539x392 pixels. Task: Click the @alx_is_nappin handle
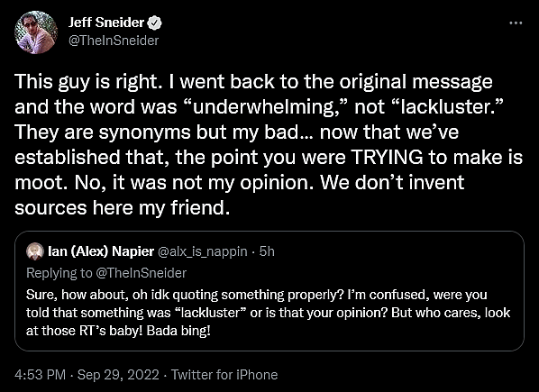[202, 251]
